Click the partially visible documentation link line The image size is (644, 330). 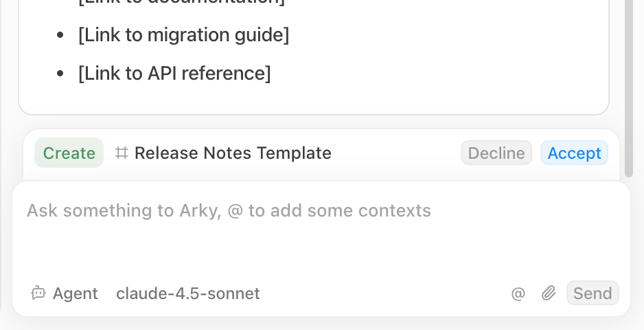(181, 3)
